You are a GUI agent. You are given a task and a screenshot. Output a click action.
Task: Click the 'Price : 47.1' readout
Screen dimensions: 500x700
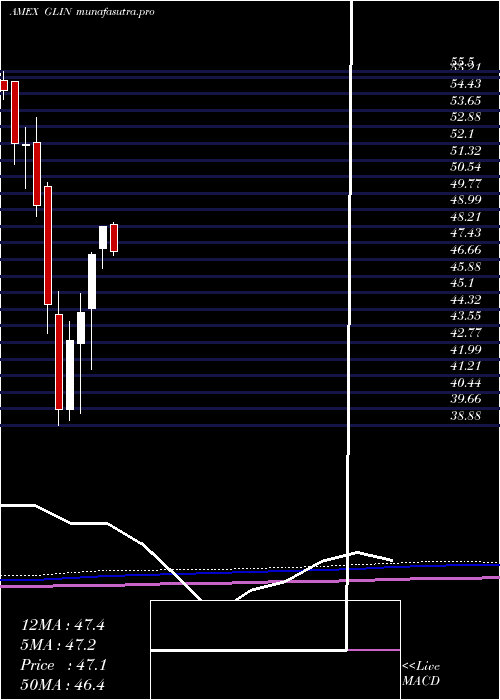[63, 665]
